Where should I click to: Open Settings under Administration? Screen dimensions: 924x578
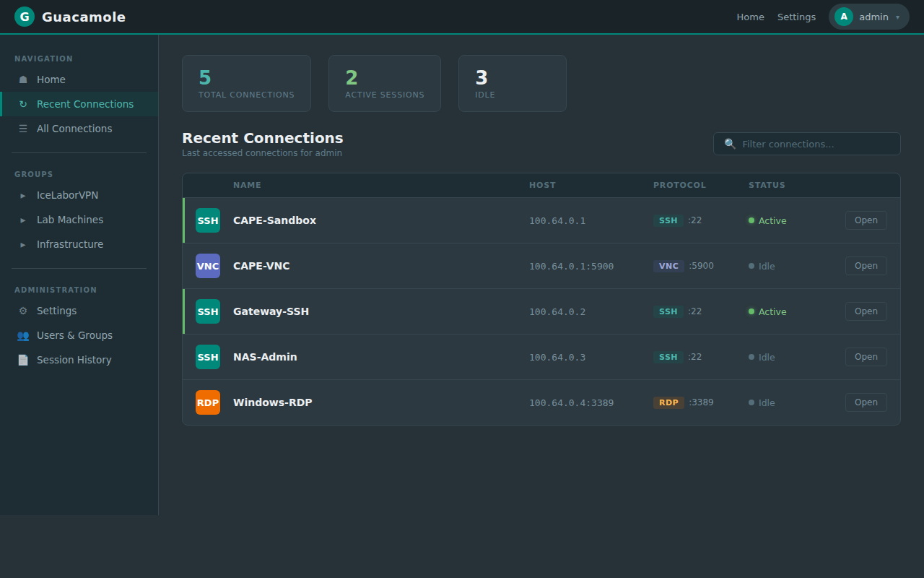coord(79,311)
